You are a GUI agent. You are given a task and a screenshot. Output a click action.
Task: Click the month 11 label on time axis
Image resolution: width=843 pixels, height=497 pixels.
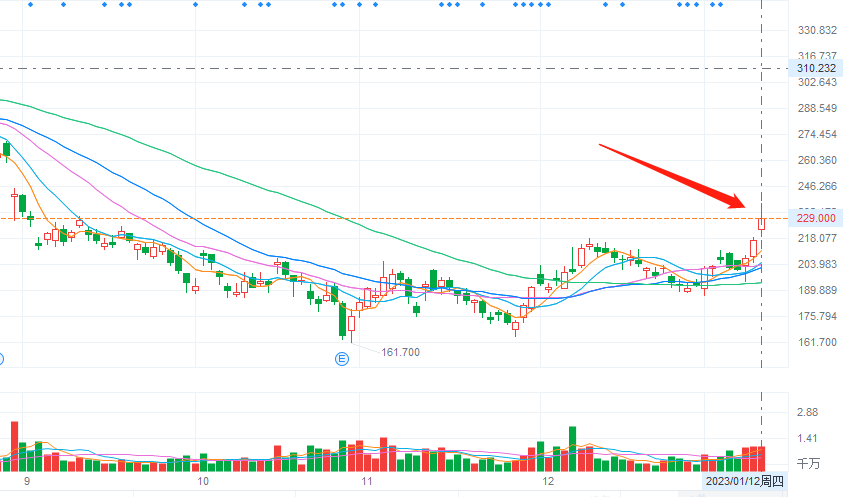(x=367, y=481)
